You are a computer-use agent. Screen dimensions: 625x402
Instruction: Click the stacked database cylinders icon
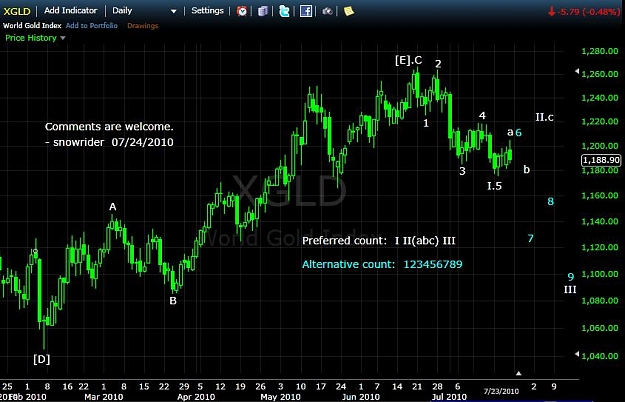click(263, 11)
